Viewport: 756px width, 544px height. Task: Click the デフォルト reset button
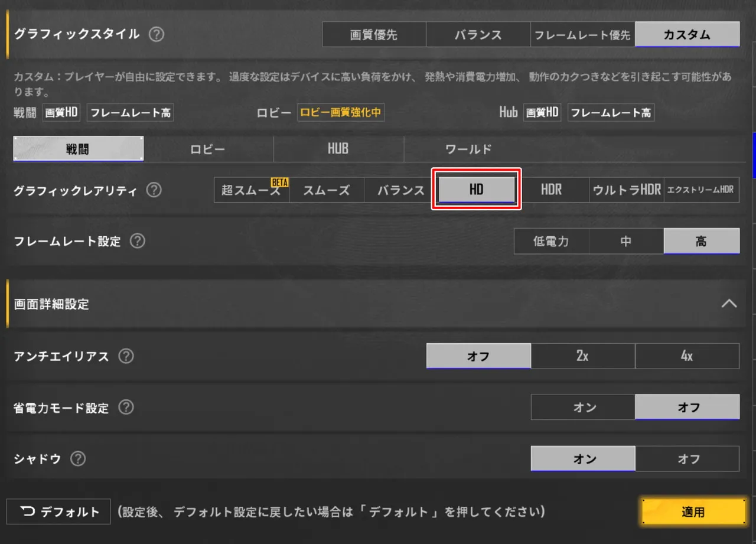[x=58, y=512]
